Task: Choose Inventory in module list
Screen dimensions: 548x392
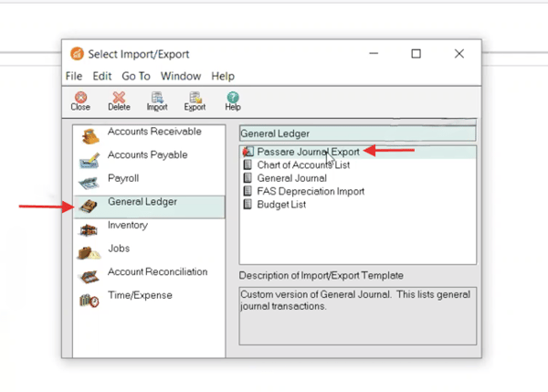Action: point(149,229)
